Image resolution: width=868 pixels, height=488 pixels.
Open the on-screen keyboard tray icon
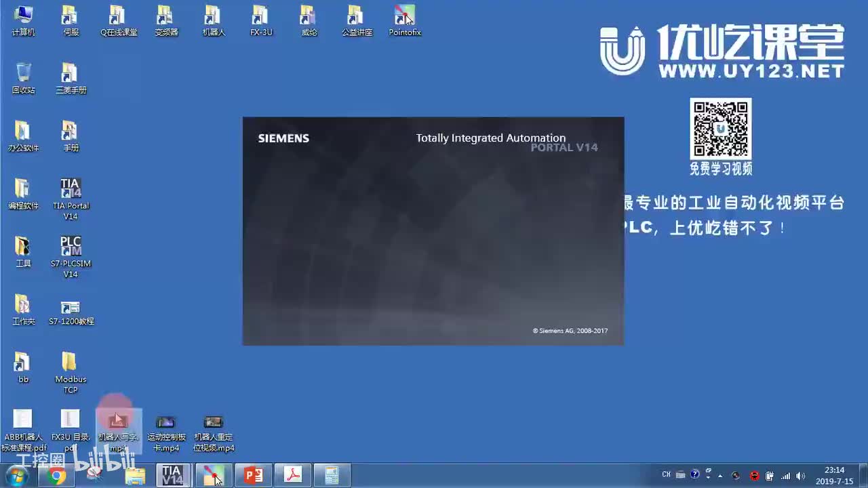[x=680, y=475]
